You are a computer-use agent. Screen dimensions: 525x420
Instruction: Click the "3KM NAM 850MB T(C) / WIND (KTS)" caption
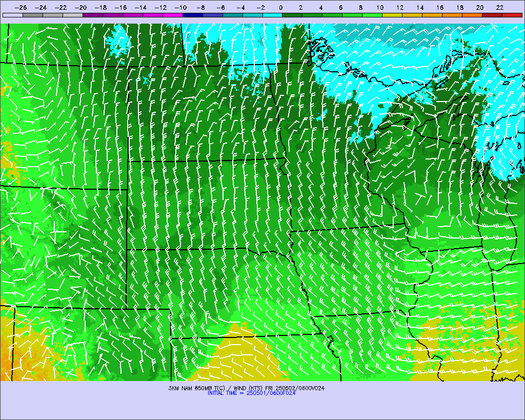[216, 388]
